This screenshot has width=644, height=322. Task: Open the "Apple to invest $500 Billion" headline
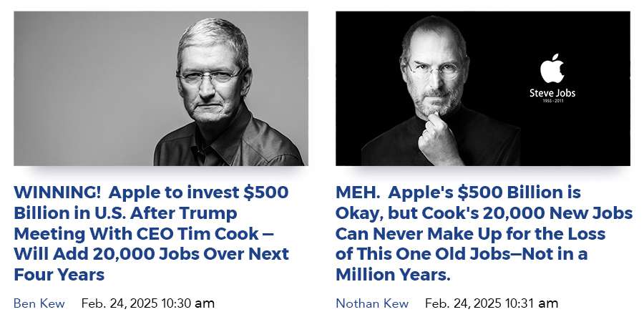(x=151, y=233)
